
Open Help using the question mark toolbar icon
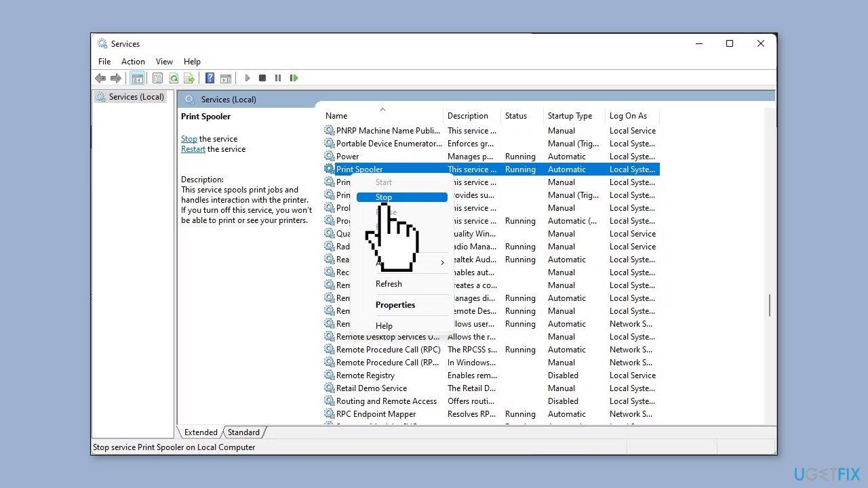[x=209, y=78]
